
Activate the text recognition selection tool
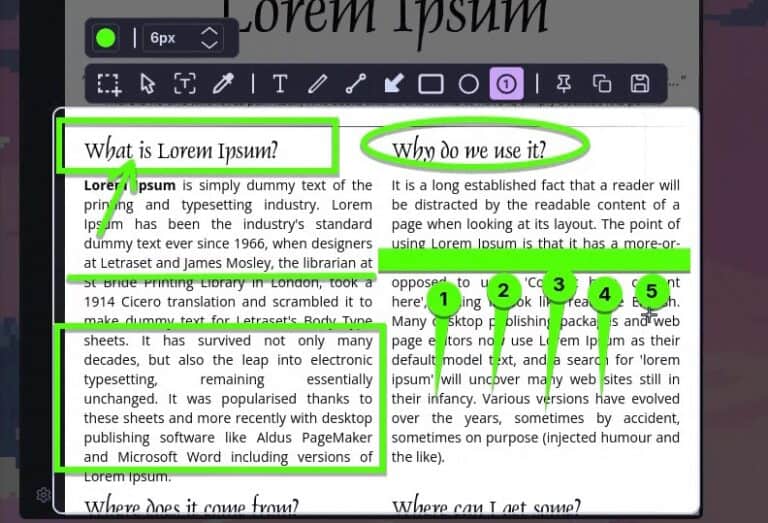185,84
